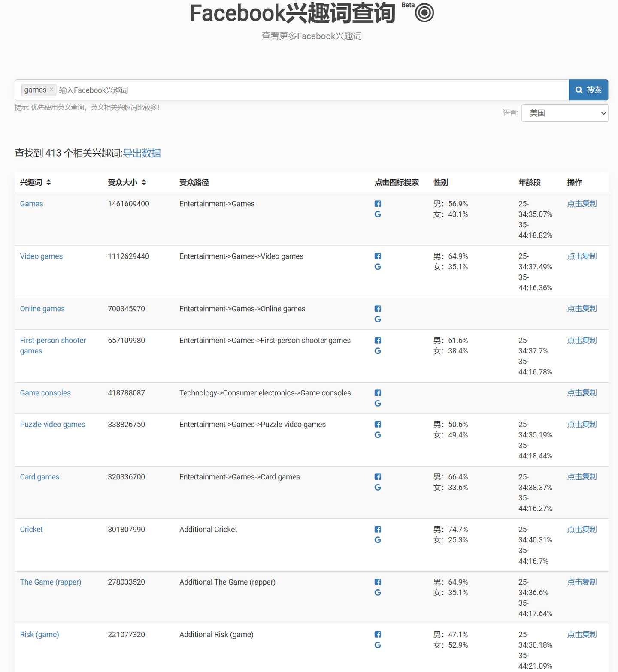Click Google icon for Puzzle video games

tap(378, 435)
